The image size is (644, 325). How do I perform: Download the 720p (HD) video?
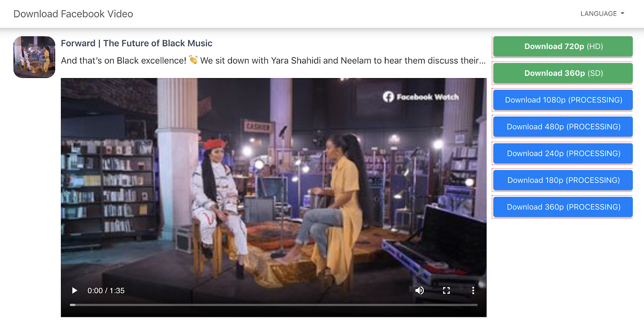[x=563, y=46]
